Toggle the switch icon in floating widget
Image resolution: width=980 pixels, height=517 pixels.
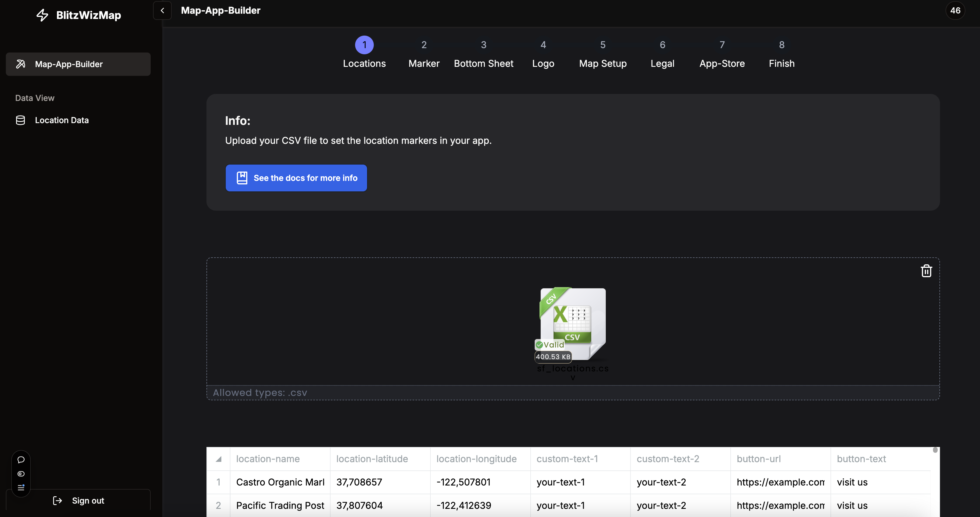pos(21,474)
